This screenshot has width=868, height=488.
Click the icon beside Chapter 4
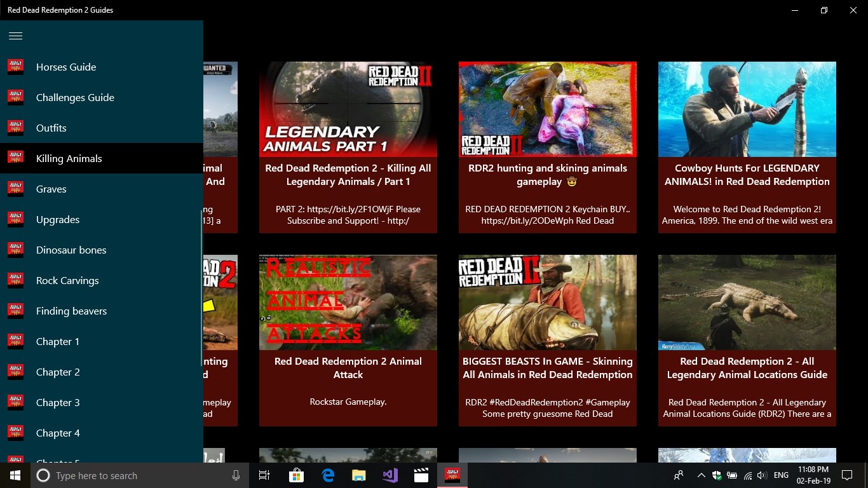tap(16, 433)
